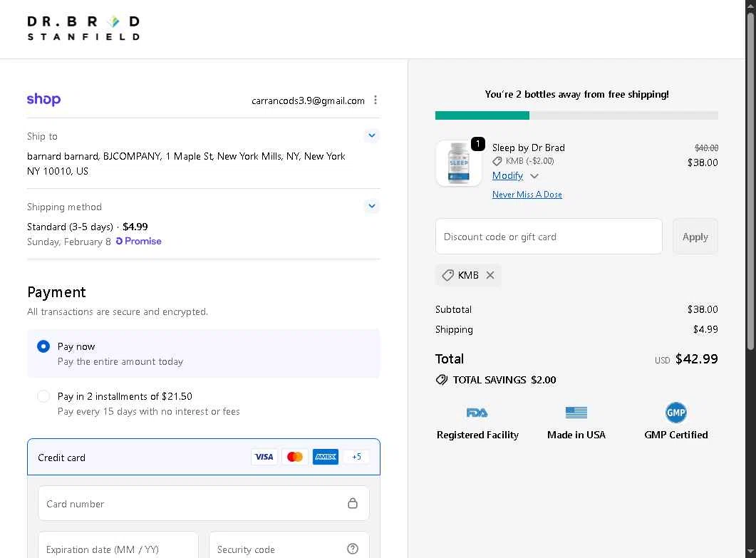Click the Sleep product thumbnail
The height and width of the screenshot is (558, 756).
coord(459,163)
